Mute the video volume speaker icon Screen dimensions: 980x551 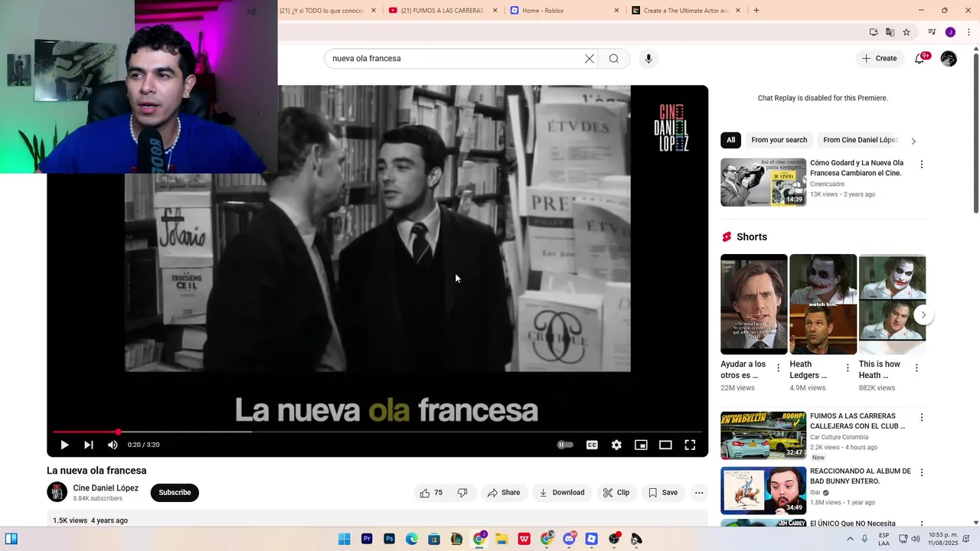pos(113,445)
